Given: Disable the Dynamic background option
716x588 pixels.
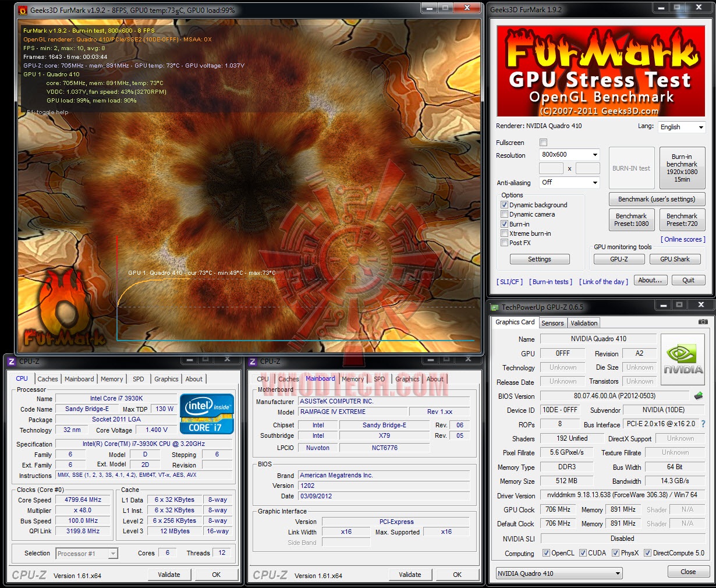Looking at the screenshot, I should [x=504, y=205].
